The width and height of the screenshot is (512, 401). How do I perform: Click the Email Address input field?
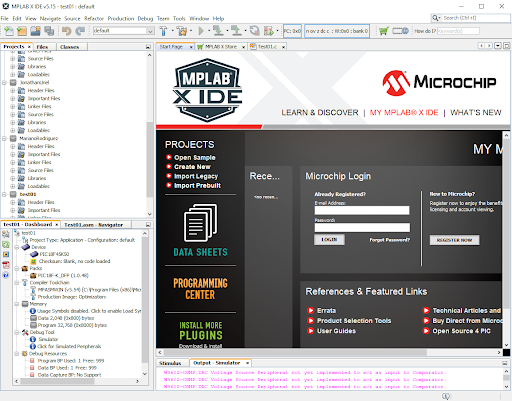coord(362,210)
